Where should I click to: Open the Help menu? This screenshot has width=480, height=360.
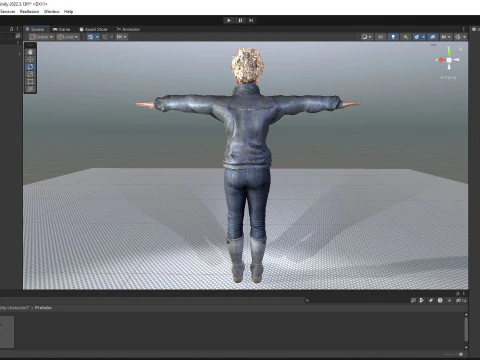point(68,11)
